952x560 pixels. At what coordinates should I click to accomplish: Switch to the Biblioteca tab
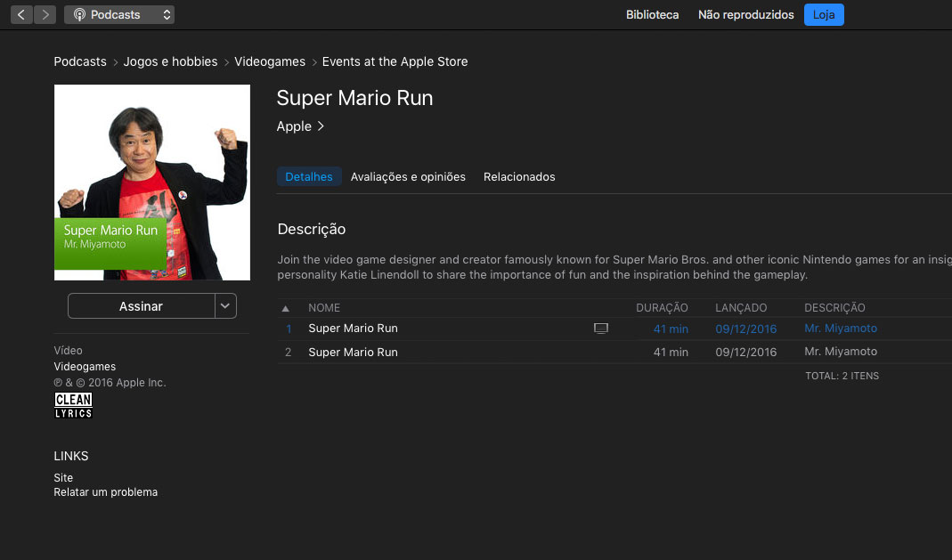(652, 14)
